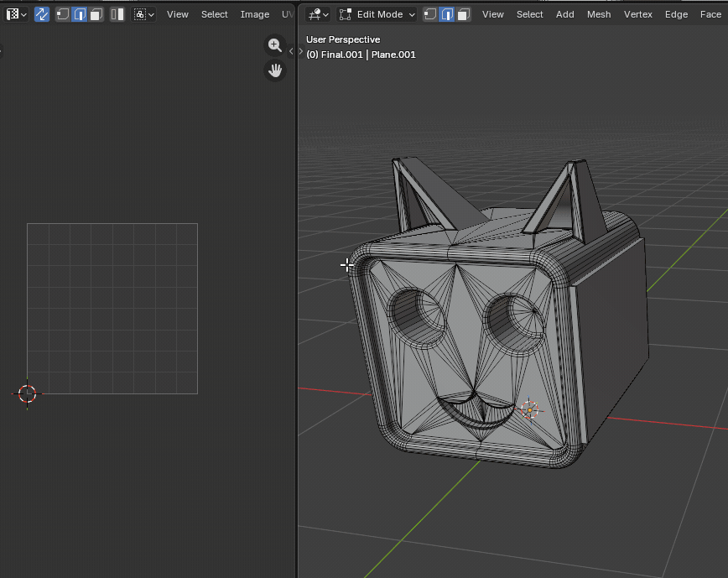The height and width of the screenshot is (578, 728).
Task: Open the 3D Viewport editor type dropdown
Action: pos(318,14)
